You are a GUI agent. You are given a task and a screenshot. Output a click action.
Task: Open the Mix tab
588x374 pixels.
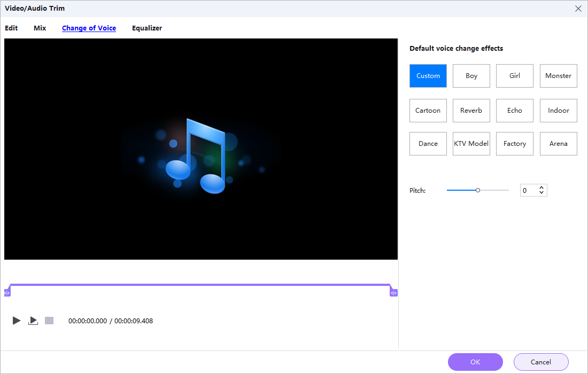(40, 28)
